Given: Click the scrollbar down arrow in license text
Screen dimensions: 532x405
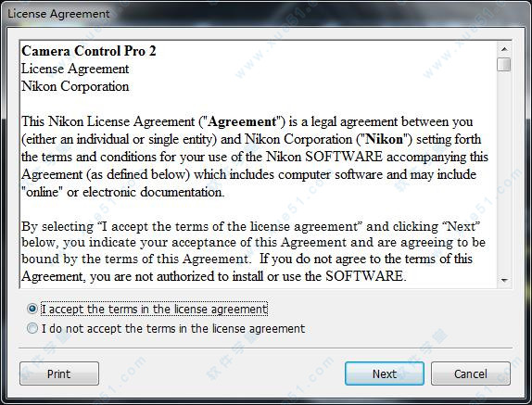Looking at the screenshot, I should [504, 280].
